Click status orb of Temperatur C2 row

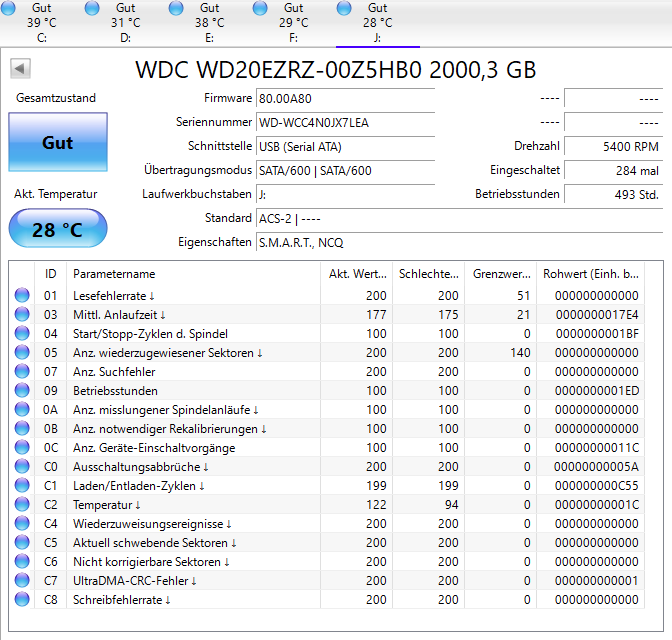tap(22, 504)
